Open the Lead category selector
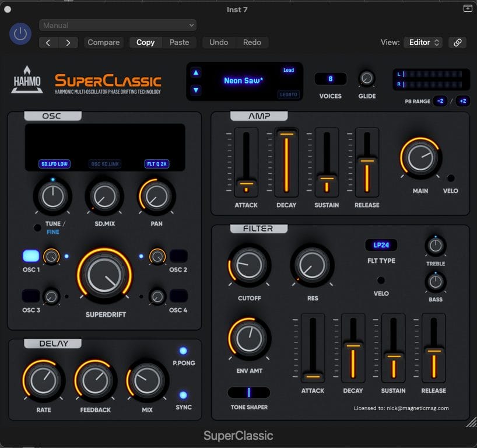 (x=289, y=70)
